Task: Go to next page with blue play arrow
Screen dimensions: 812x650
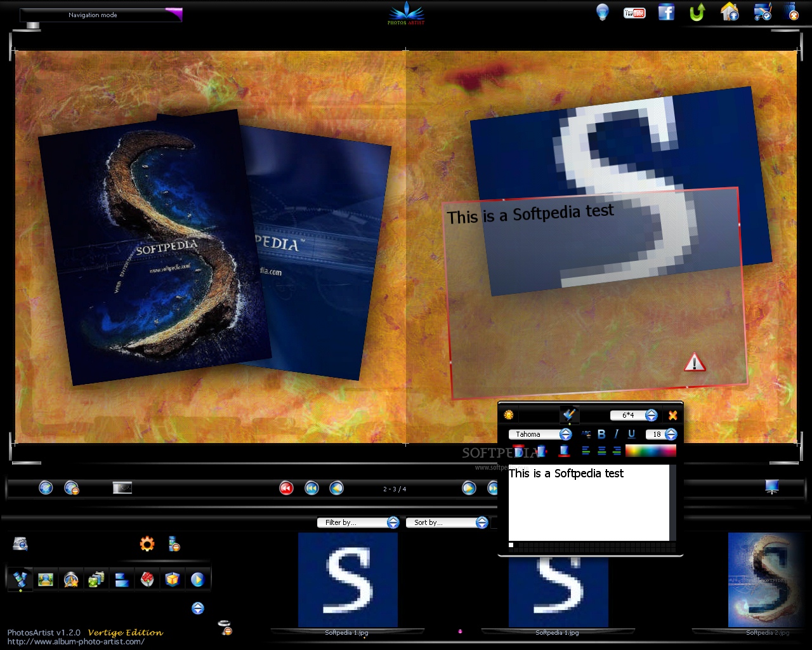Action: [x=469, y=487]
